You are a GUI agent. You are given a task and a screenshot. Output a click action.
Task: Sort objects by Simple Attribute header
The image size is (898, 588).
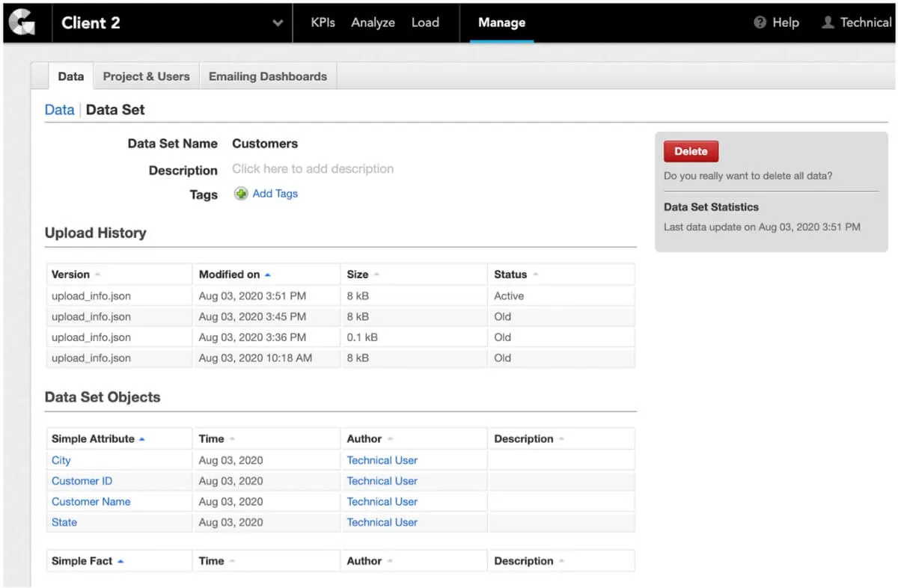point(94,439)
